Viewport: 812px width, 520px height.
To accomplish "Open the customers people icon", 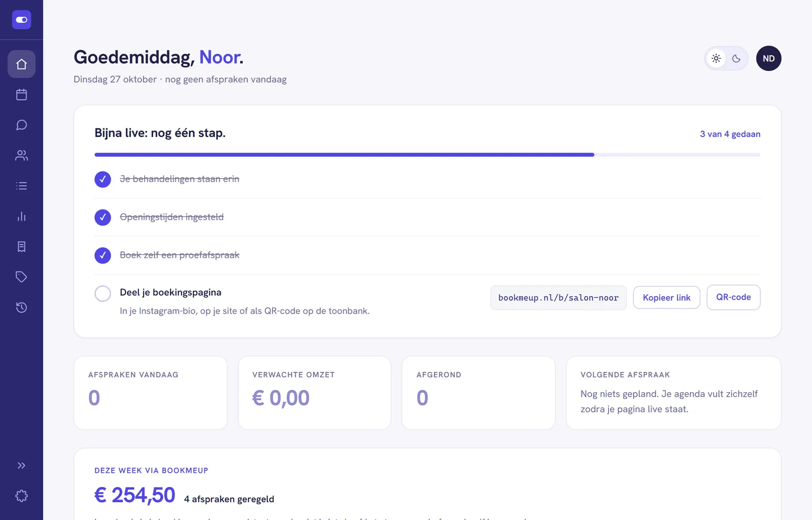I will (21, 155).
